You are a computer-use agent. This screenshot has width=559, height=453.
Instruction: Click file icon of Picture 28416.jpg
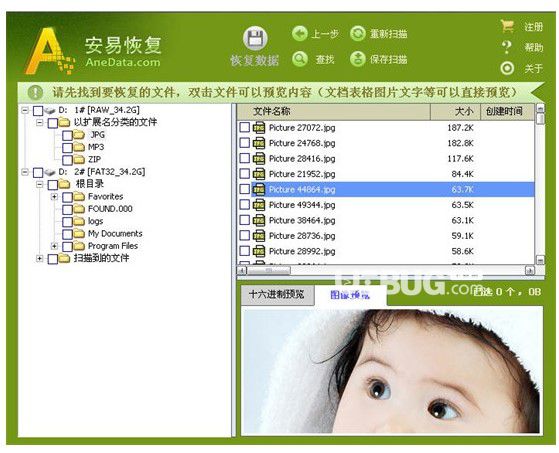pos(259,159)
